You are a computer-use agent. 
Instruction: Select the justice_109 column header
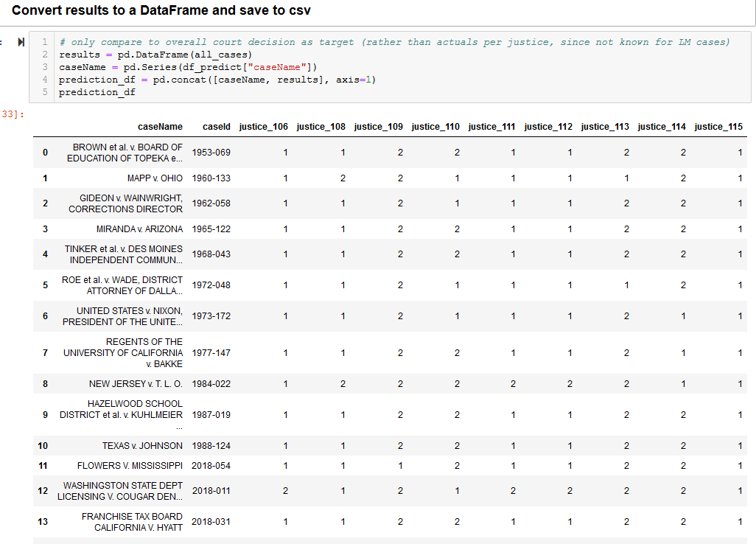(x=379, y=126)
